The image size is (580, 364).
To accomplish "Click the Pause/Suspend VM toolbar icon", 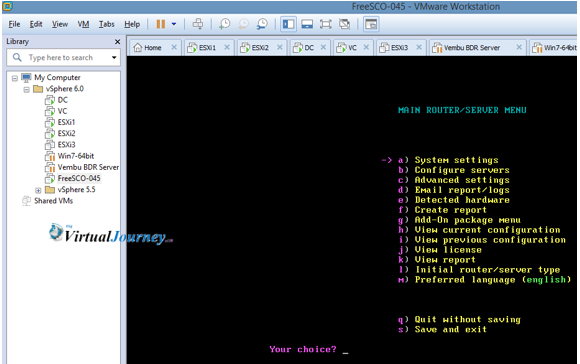I will point(161,24).
